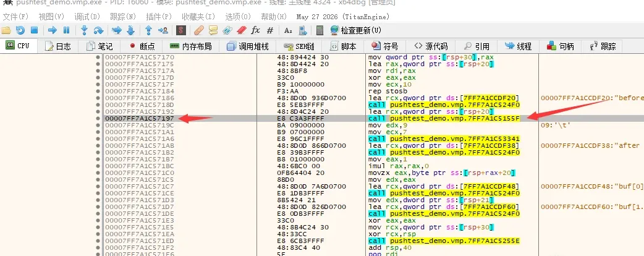Select the comment 00007FF7A1CCDF38:"after
644x256 pixels.
(590, 145)
